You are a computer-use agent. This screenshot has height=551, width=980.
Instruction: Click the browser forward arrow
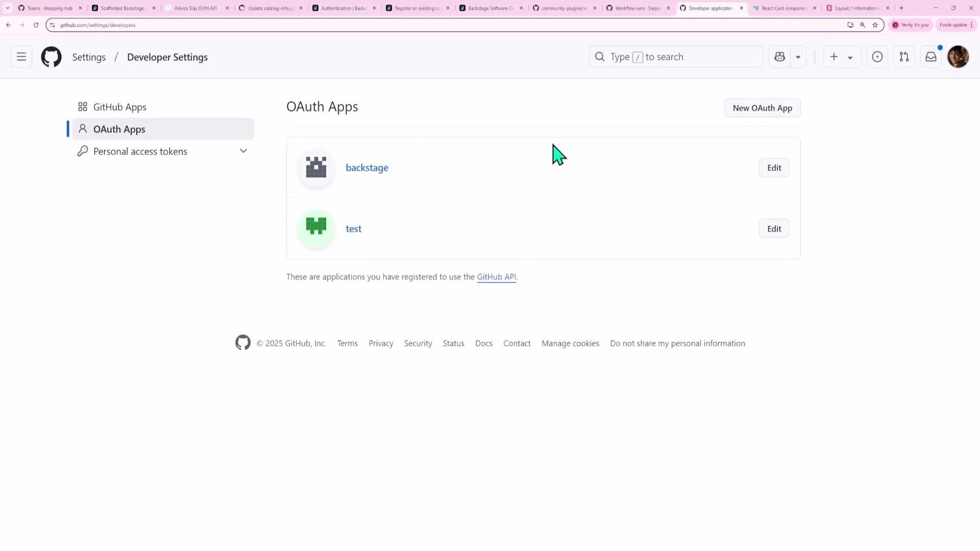[22, 25]
